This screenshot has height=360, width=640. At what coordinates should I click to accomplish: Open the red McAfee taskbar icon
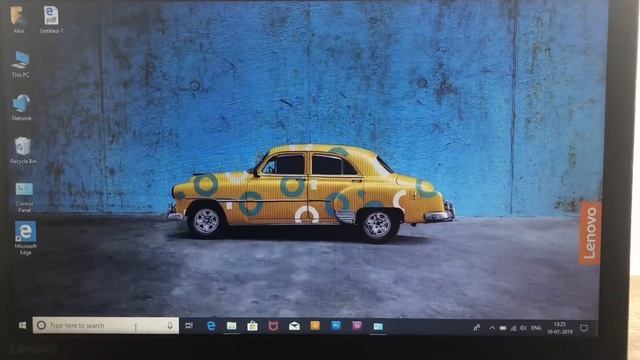(273, 326)
